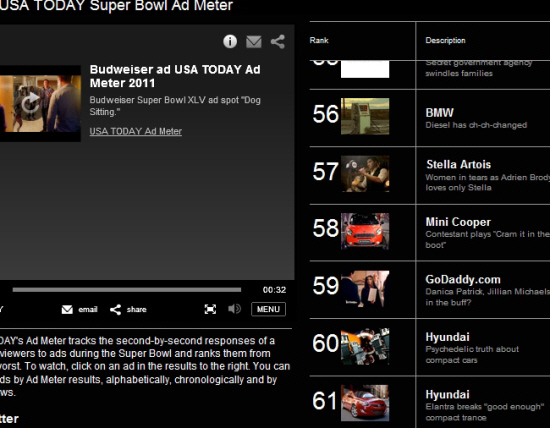Select the BMW title text
The width and height of the screenshot is (550, 428).
pyautogui.click(x=440, y=113)
